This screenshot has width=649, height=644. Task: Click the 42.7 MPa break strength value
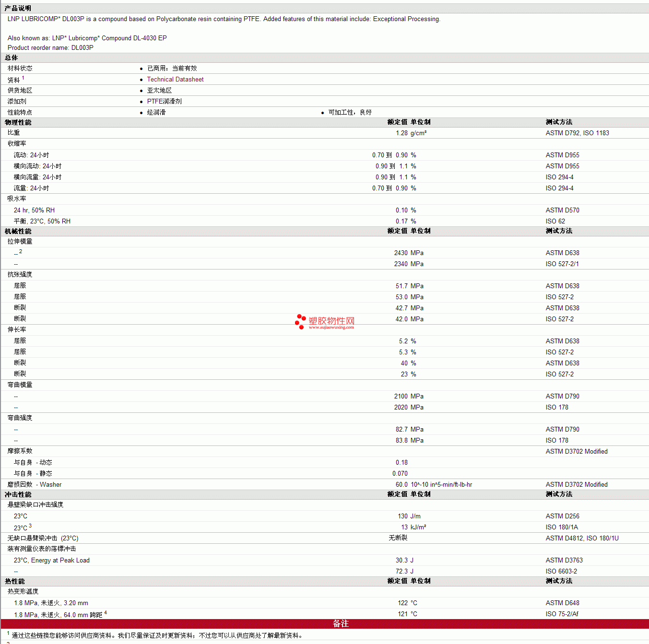pos(410,308)
